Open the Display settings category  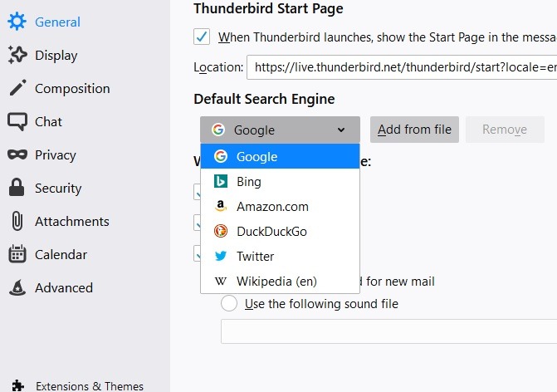(x=56, y=55)
